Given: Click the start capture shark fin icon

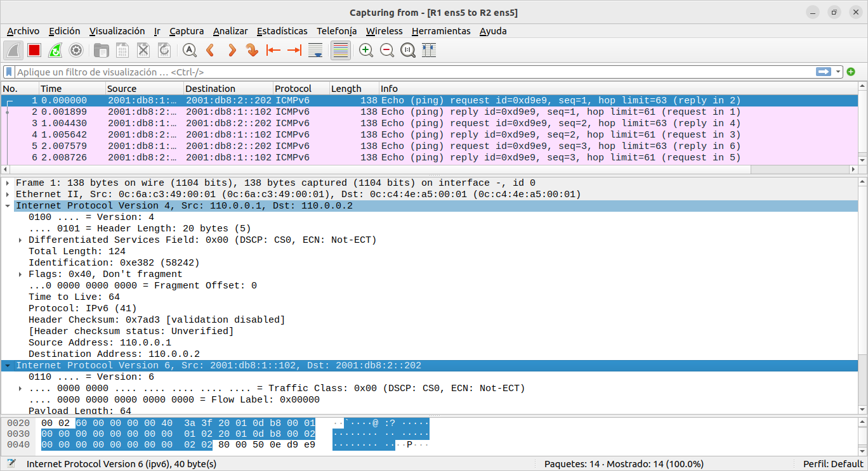Looking at the screenshot, I should [14, 50].
